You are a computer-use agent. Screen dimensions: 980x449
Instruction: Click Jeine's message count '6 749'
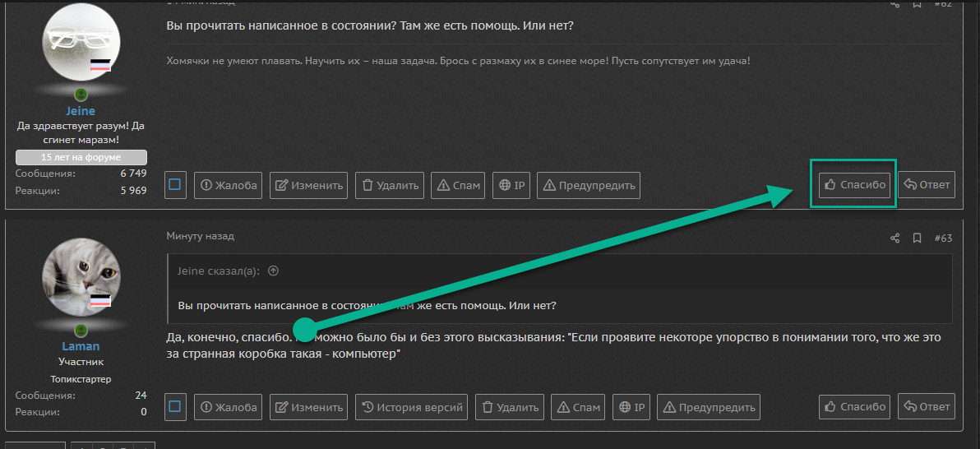tap(133, 174)
